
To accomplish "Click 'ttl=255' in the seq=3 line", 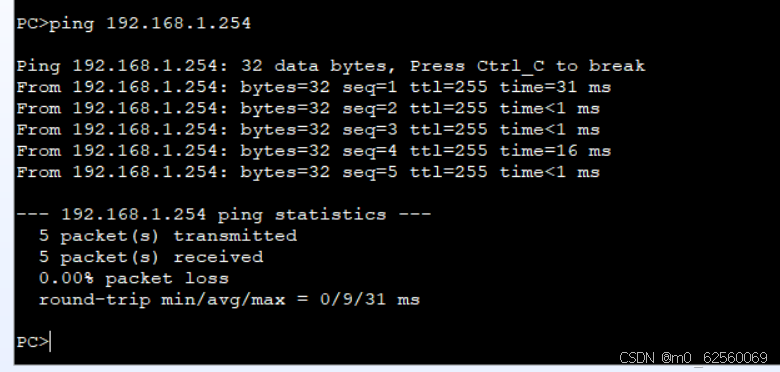I will coord(449,130).
